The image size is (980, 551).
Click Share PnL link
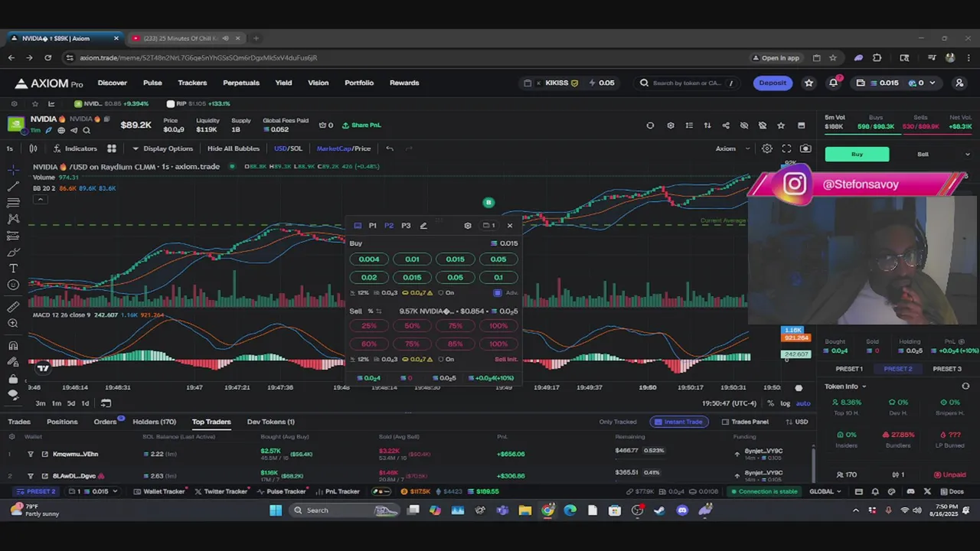coord(361,126)
